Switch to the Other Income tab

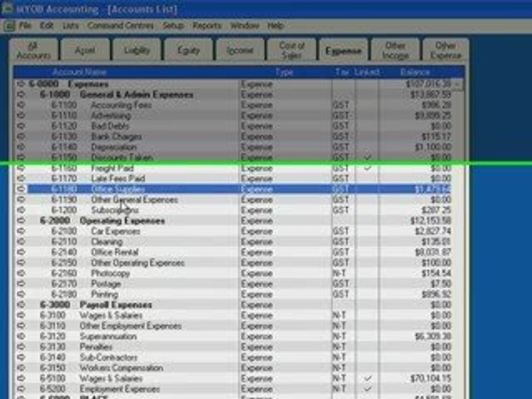coord(395,50)
